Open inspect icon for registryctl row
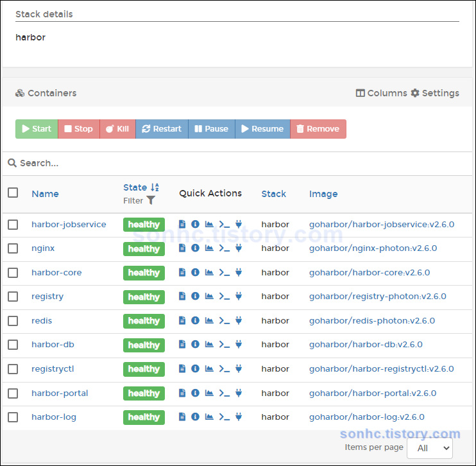 tap(195, 369)
